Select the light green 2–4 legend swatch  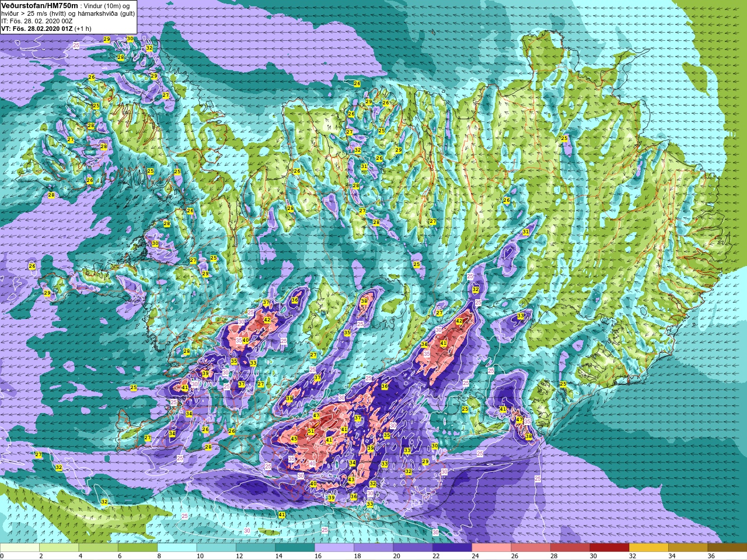coord(59,548)
